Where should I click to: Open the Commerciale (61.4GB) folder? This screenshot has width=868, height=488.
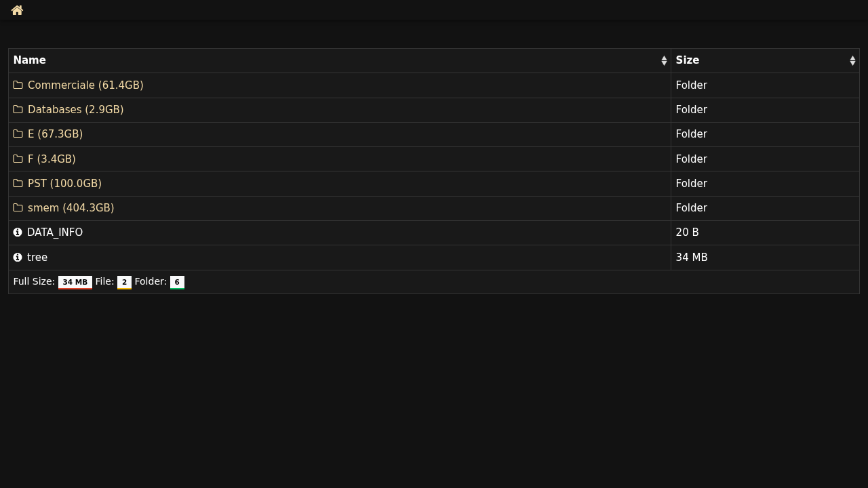(x=85, y=85)
